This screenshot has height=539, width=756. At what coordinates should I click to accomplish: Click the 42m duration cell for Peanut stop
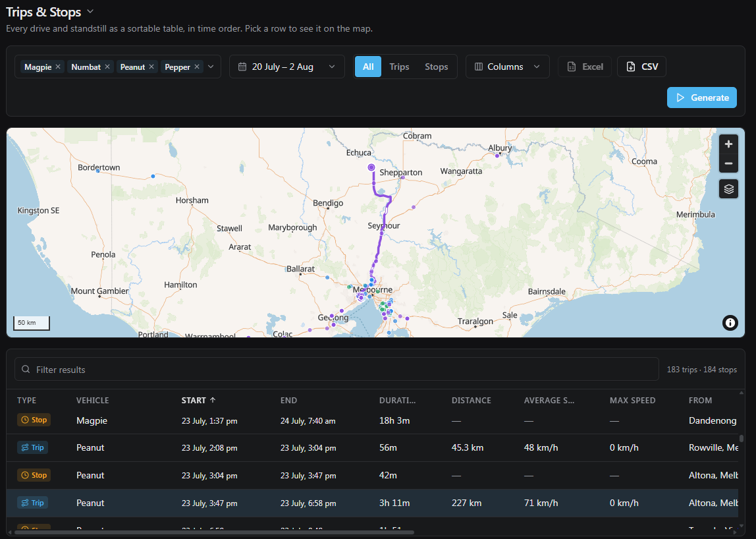click(388, 475)
